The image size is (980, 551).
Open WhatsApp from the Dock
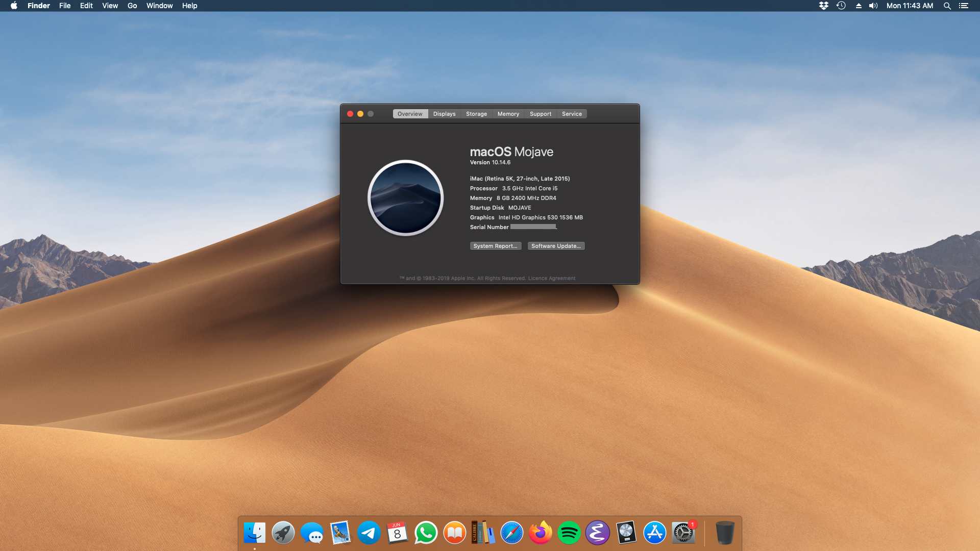tap(426, 533)
